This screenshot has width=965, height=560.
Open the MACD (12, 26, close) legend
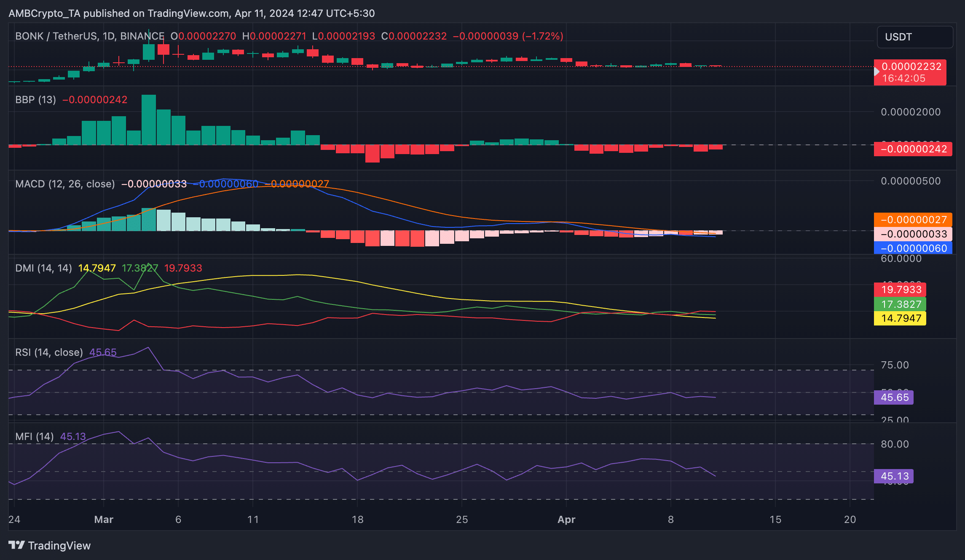coord(65,184)
